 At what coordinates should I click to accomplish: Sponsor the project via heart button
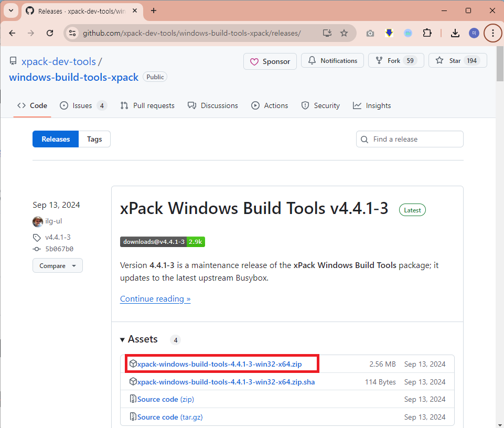270,61
